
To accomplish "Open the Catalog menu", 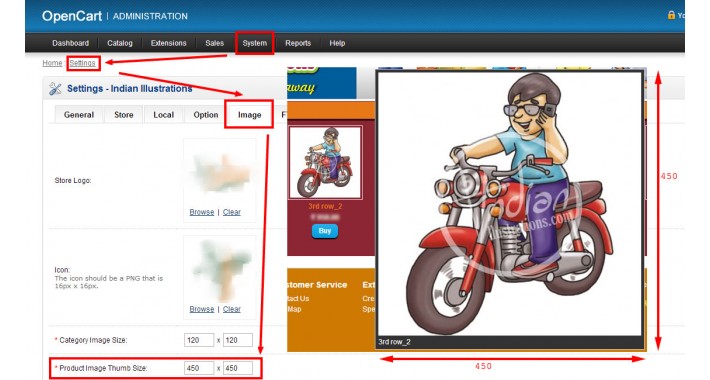I will coord(120,43).
